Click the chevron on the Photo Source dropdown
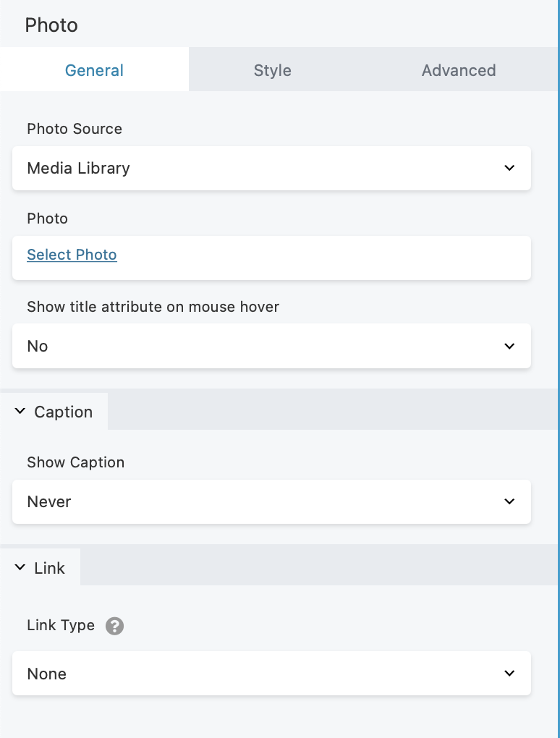The height and width of the screenshot is (738, 560). pyautogui.click(x=509, y=168)
